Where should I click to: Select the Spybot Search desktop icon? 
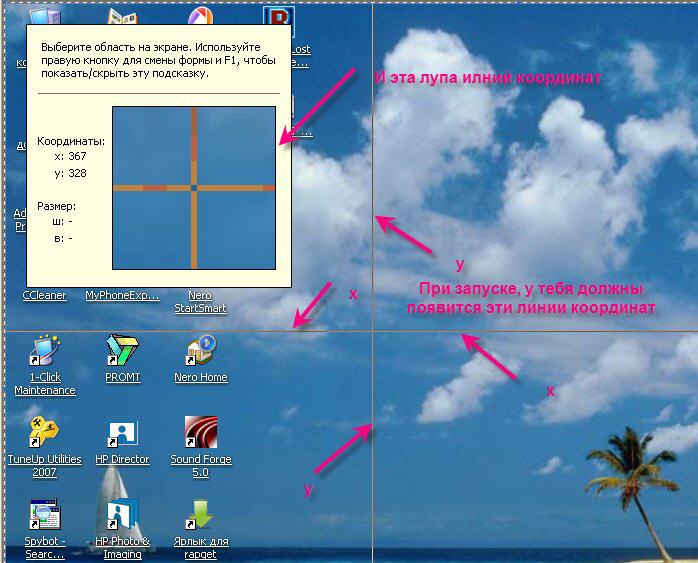tap(44, 515)
